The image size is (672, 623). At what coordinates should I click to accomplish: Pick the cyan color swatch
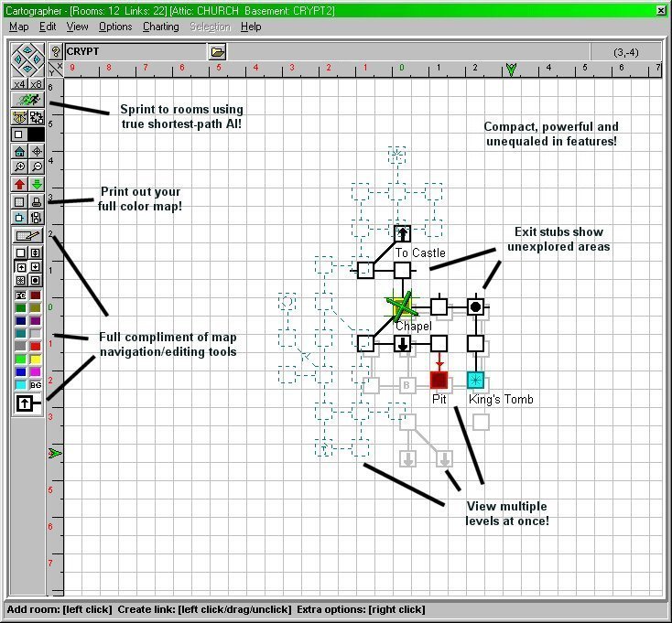pyautogui.click(x=20, y=385)
